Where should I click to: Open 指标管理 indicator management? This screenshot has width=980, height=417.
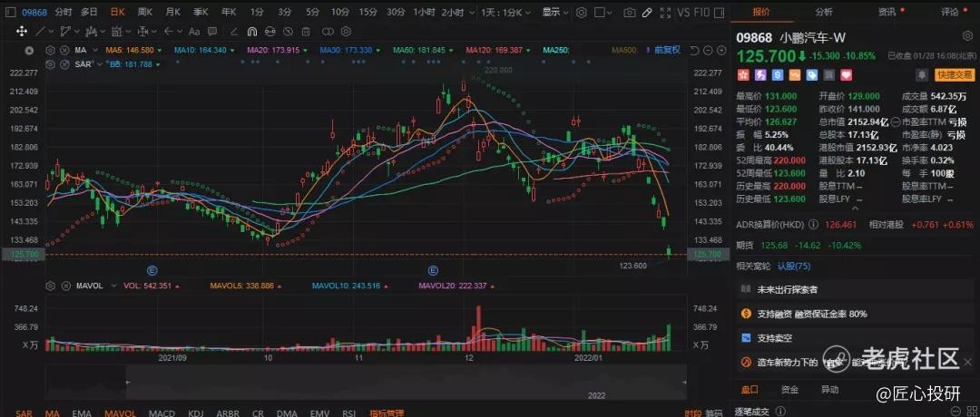387,412
